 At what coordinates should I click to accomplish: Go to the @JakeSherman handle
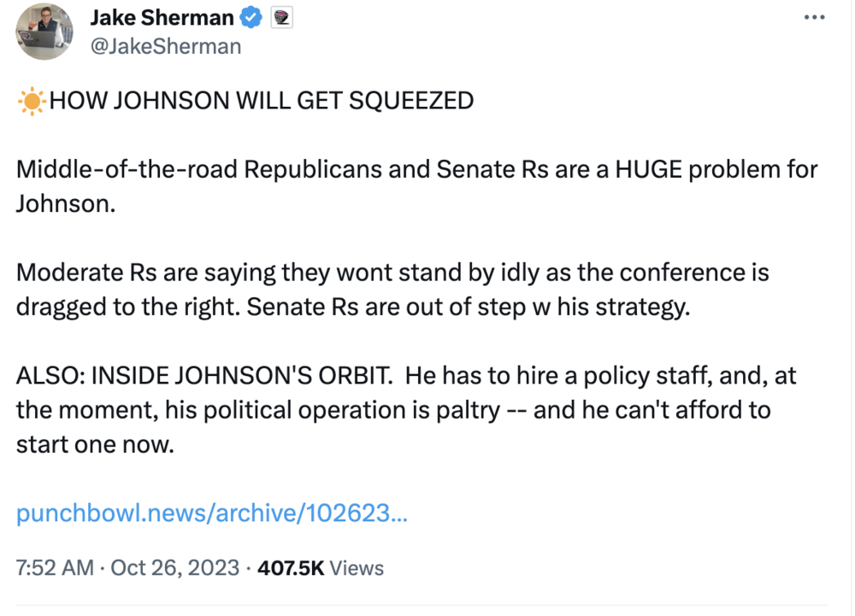pyautogui.click(x=165, y=45)
